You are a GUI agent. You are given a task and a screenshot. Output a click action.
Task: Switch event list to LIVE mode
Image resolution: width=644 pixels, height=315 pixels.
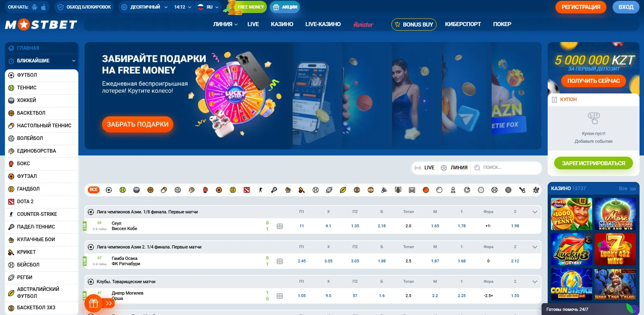(x=424, y=168)
